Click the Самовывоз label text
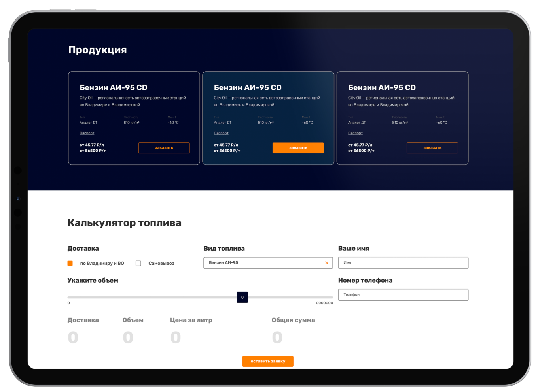Image resolution: width=538 pixels, height=392 pixels. click(161, 263)
